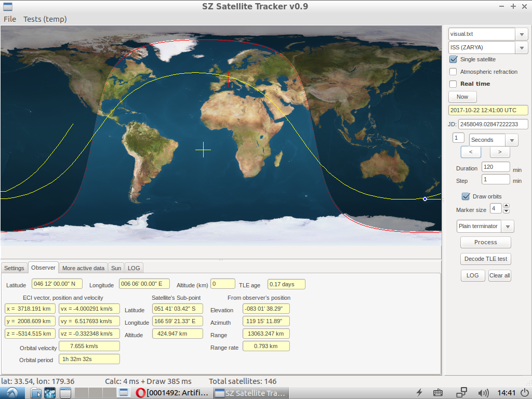Expand the Plain terminator dropdown
The height and width of the screenshot is (399, 532).
(x=508, y=227)
